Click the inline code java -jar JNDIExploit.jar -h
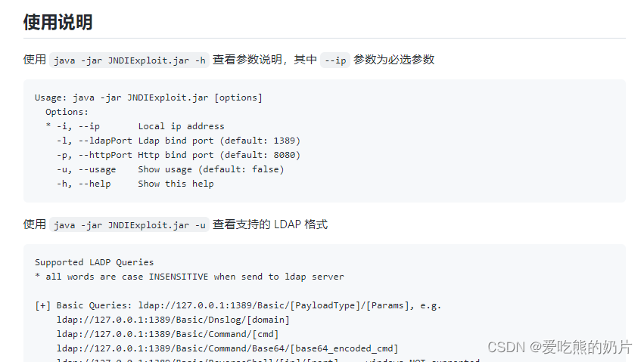The height and width of the screenshot is (362, 644). (x=129, y=60)
